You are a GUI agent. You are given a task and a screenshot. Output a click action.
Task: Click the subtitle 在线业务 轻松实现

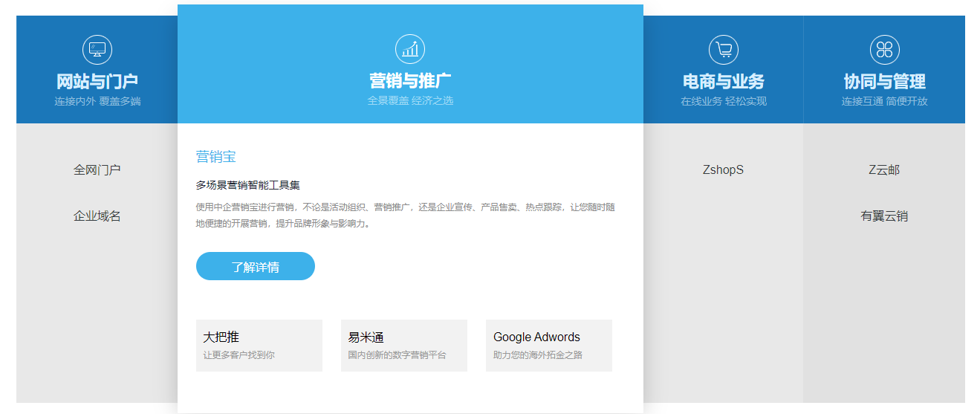(724, 101)
